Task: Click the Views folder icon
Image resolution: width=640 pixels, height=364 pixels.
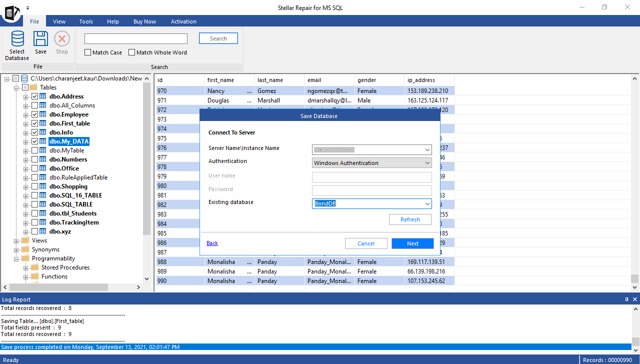Action: 25,240
